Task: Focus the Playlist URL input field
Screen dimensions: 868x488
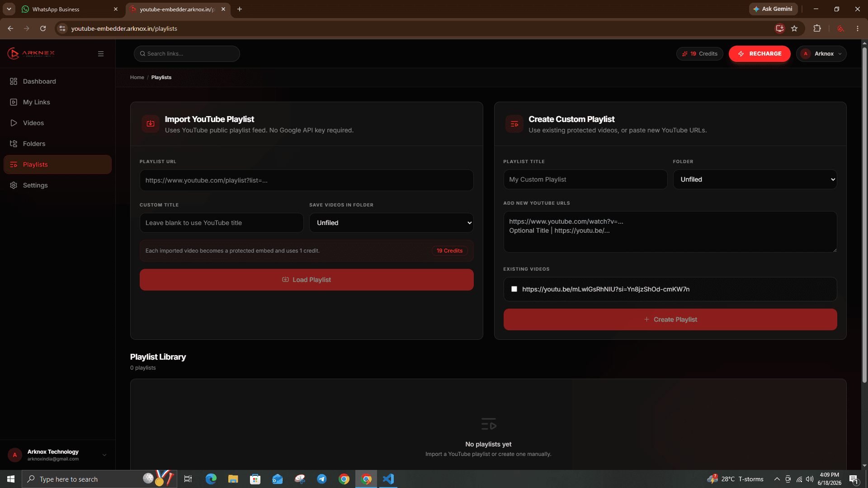Action: pyautogui.click(x=307, y=180)
